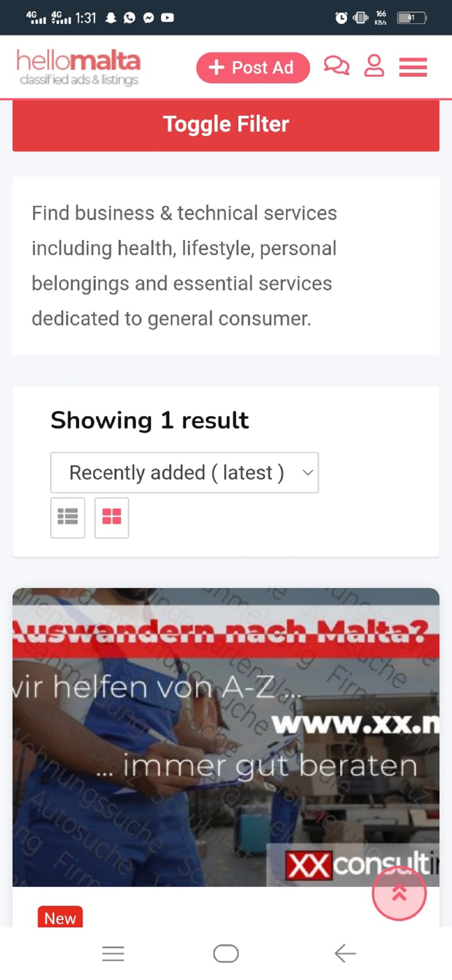
Task: Go to hellomalta home via logo
Action: pos(79,67)
